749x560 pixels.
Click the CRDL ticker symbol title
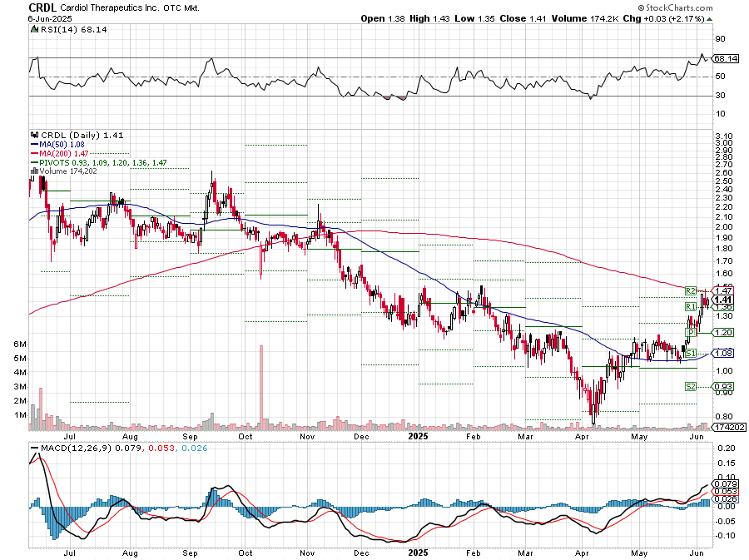pyautogui.click(x=42, y=7)
